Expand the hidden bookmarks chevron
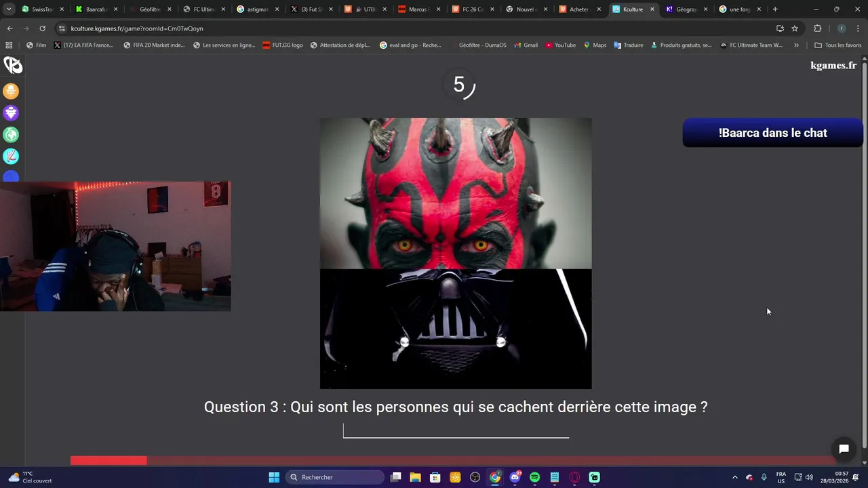Screen dimensions: 868x488 [x=796, y=45]
